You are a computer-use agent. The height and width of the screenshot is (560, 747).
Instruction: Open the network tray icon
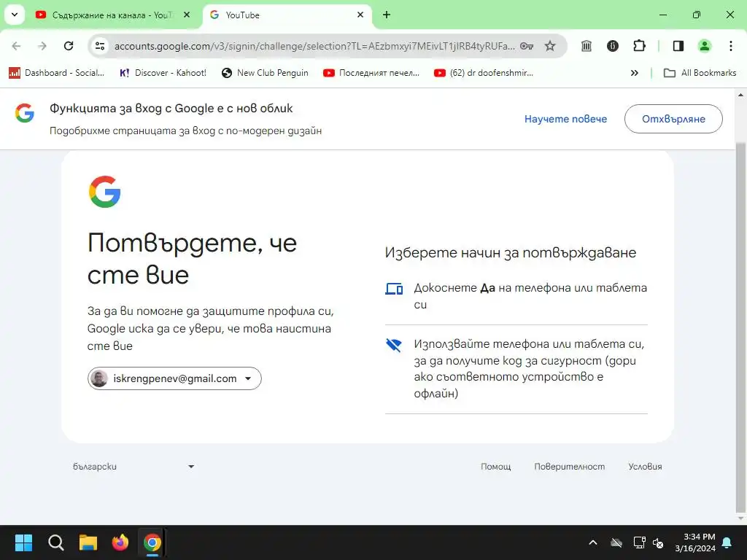639,542
